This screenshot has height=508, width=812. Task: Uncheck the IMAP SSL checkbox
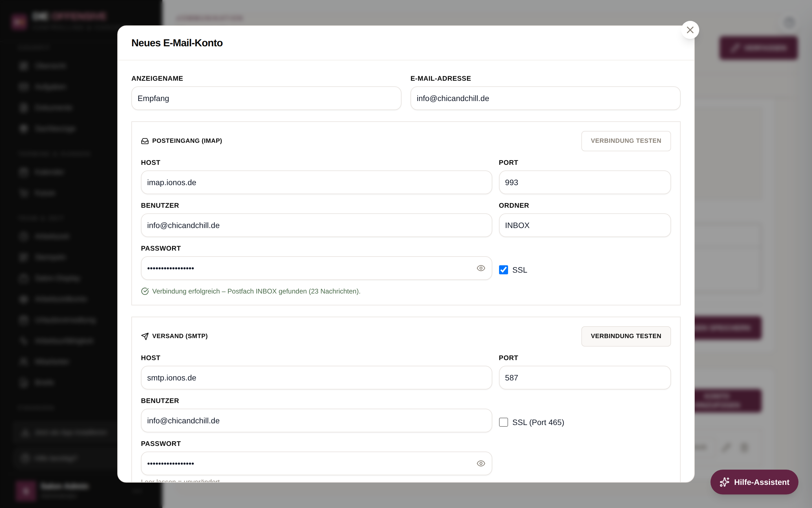pos(503,270)
